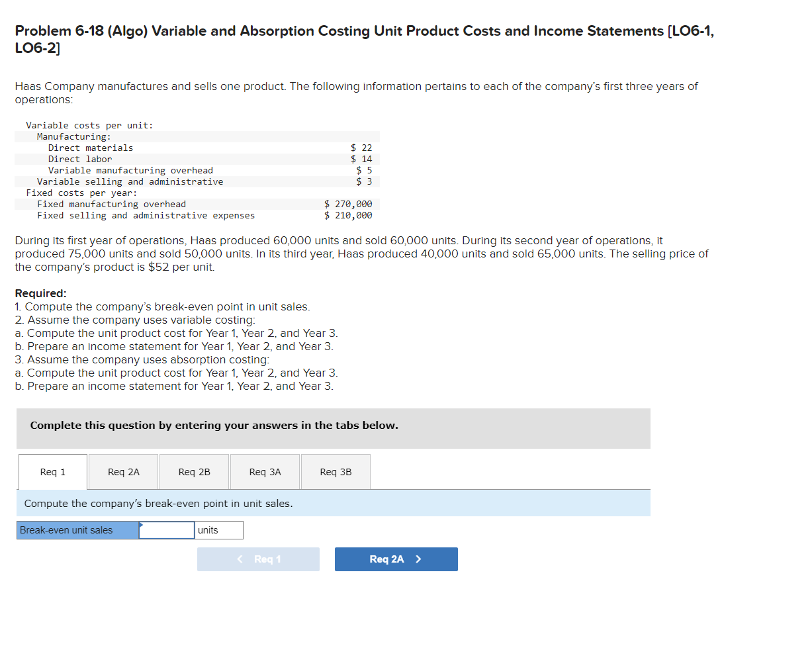The image size is (812, 646).
Task: Switch to the Req 3A tab
Action: tap(265, 471)
